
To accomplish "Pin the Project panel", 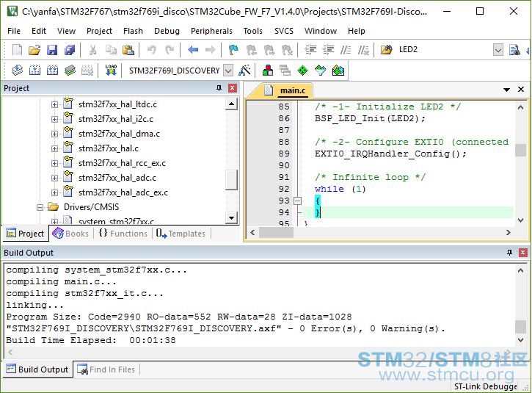I will 219,88.
